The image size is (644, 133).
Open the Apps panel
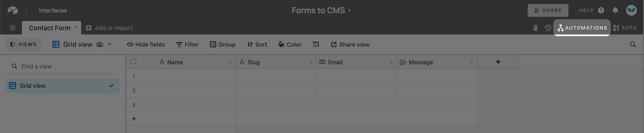625,28
